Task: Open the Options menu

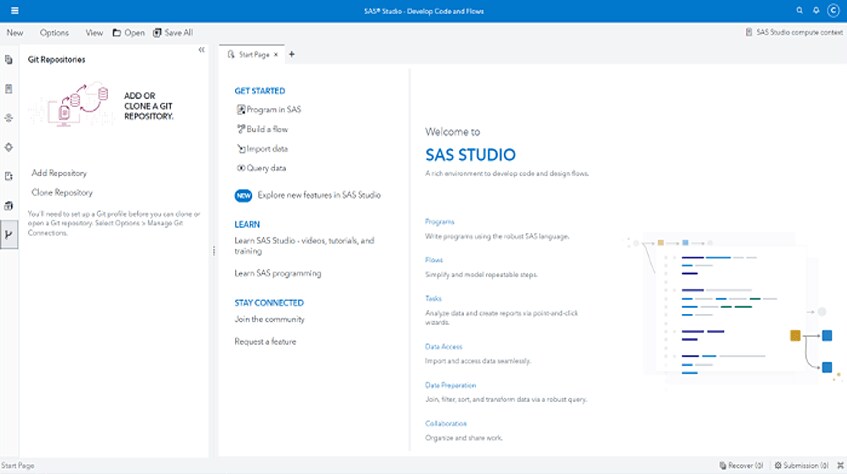Action: pyautogui.click(x=54, y=32)
